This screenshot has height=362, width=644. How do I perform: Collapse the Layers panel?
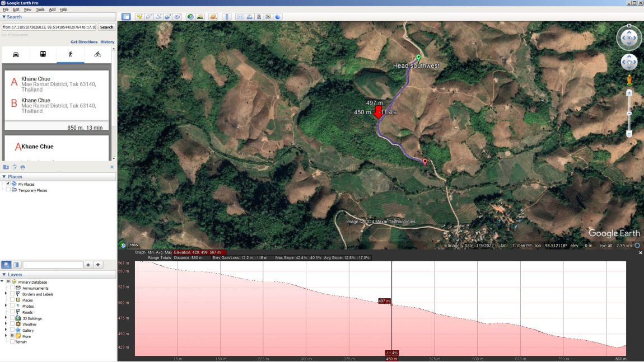[4, 274]
